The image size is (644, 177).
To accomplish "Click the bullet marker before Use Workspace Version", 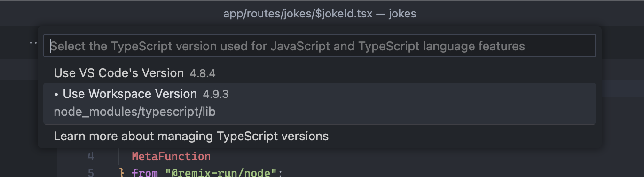I will [56, 95].
